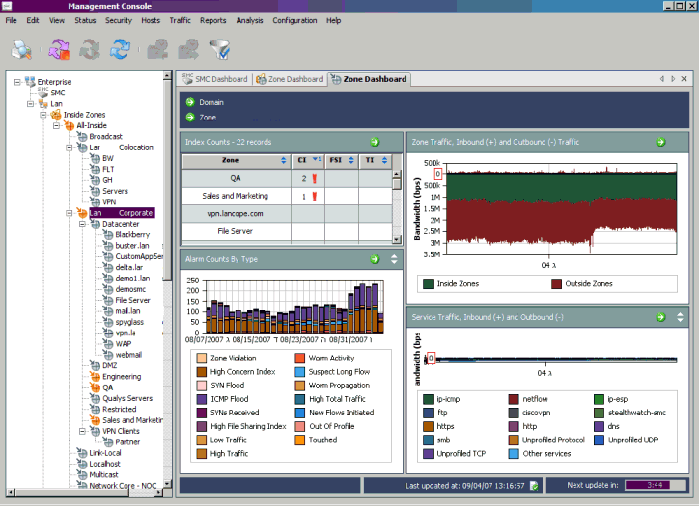This screenshot has width=699, height=506.
Task: Click tree panel vertical scrollbar down arrow
Action: pos(167,483)
